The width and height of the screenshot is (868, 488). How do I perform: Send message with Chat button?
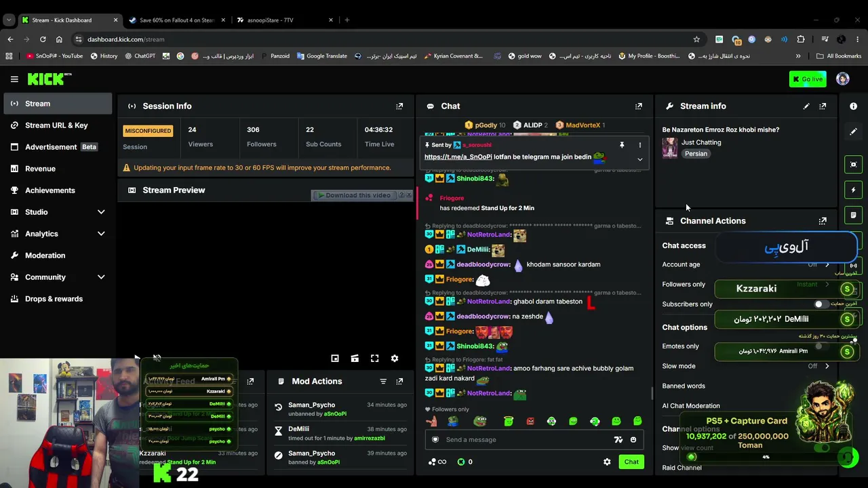(631, 462)
